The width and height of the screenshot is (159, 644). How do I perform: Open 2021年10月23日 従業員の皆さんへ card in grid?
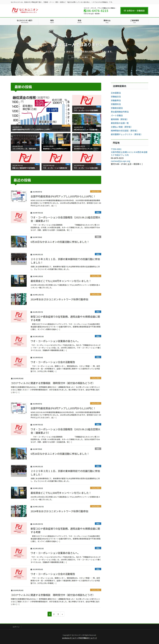[56, 161]
